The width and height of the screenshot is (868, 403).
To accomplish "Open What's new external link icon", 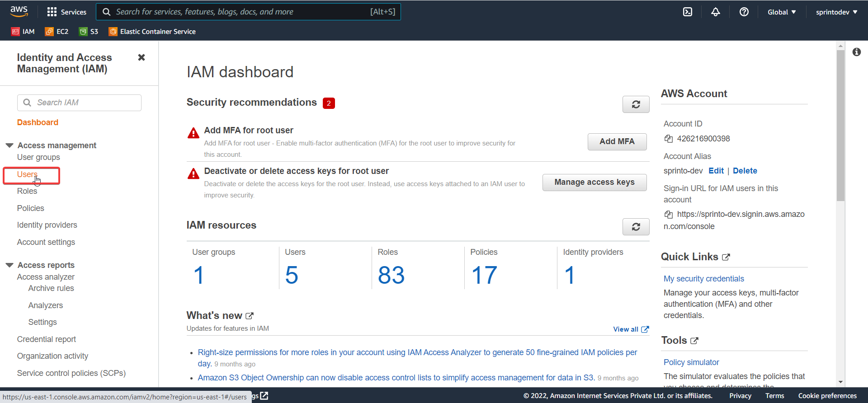I will [249, 316].
